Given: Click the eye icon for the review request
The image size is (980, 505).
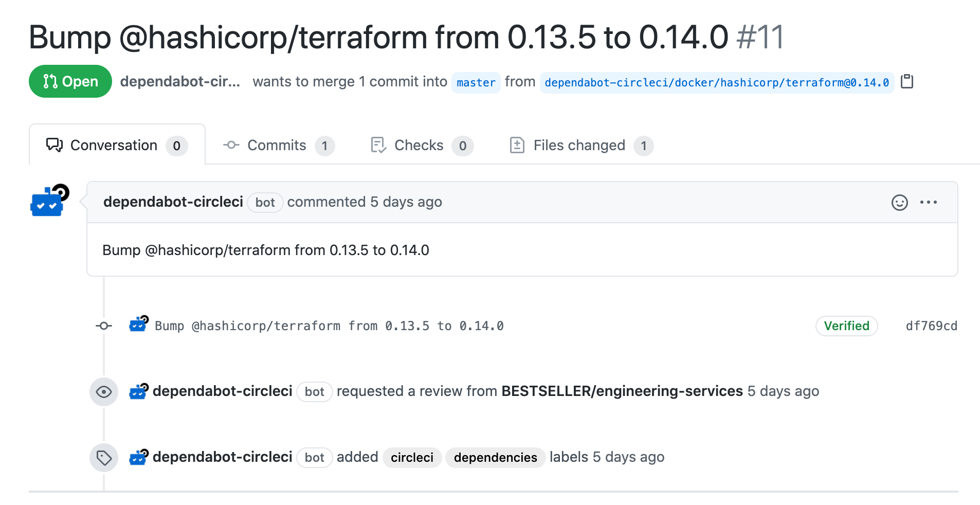Looking at the screenshot, I should (x=104, y=392).
